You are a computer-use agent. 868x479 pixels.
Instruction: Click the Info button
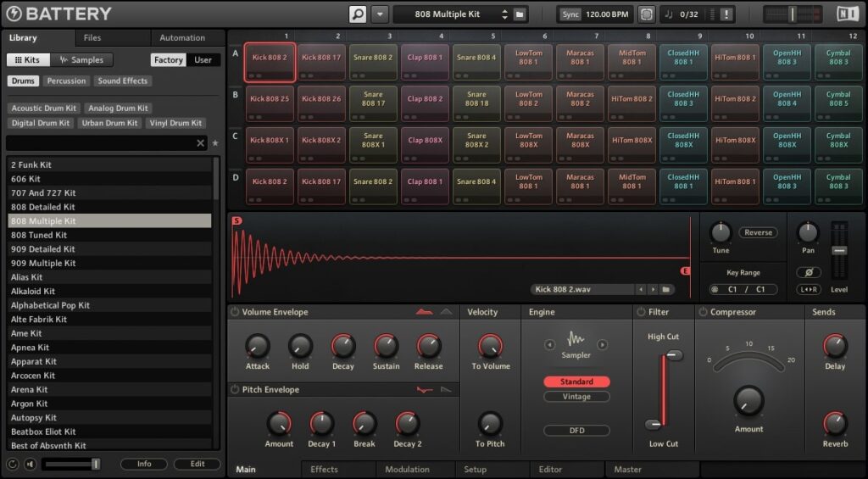tap(144, 464)
